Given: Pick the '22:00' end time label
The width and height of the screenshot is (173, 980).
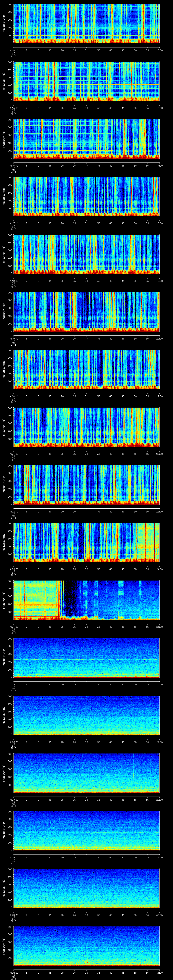Looking at the screenshot, I should (x=159, y=454).
